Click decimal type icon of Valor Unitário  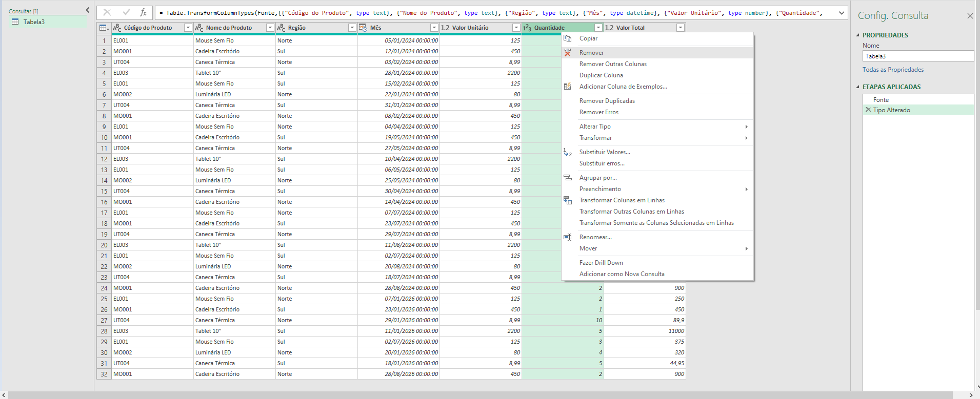(x=445, y=28)
